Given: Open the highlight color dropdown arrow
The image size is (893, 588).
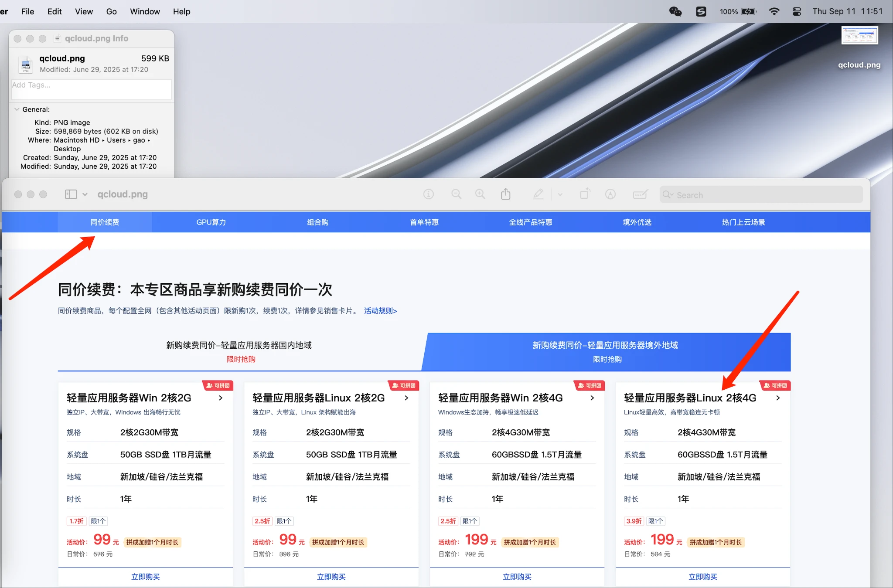Looking at the screenshot, I should pos(560,195).
